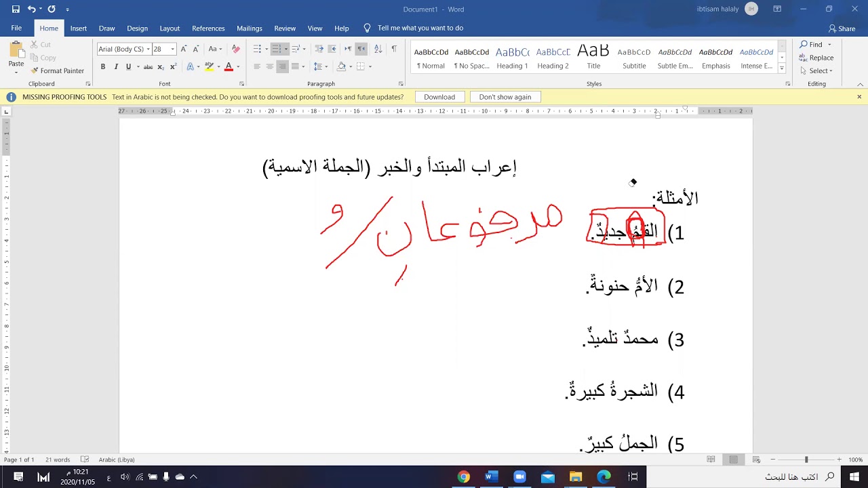This screenshot has width=868, height=488.
Task: Switch to Web Layout view icon
Action: (755, 460)
